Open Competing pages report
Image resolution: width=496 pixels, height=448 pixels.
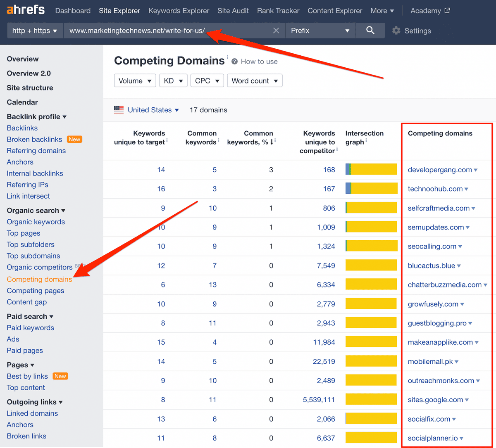[36, 291]
